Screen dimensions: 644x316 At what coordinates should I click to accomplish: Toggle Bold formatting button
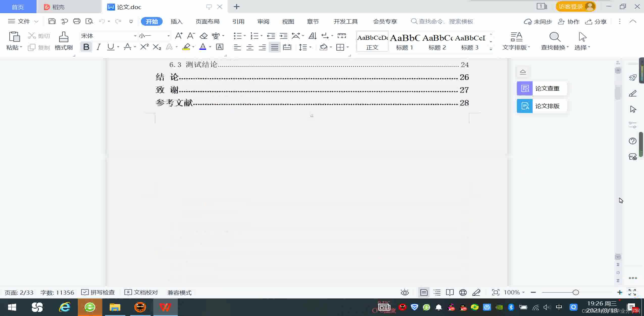86,47
